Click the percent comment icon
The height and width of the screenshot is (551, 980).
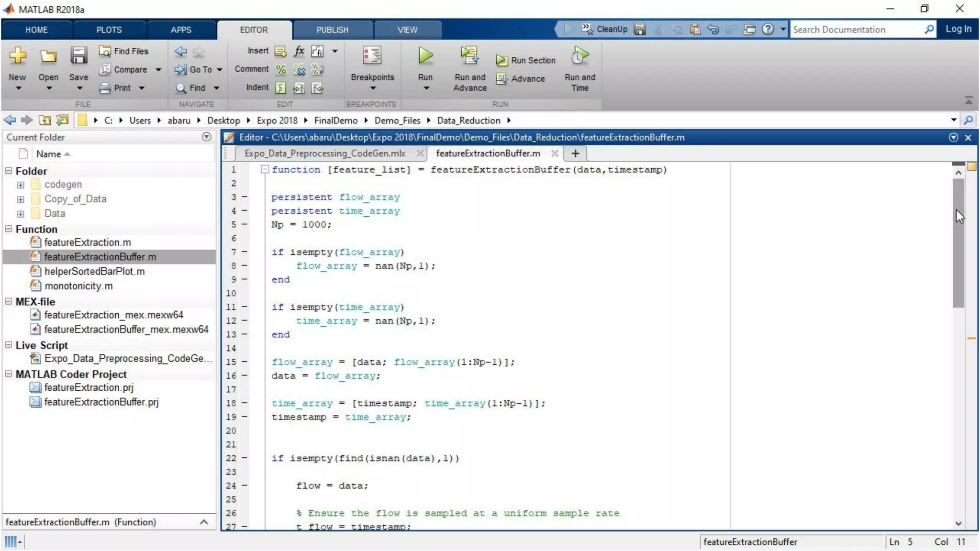281,70
